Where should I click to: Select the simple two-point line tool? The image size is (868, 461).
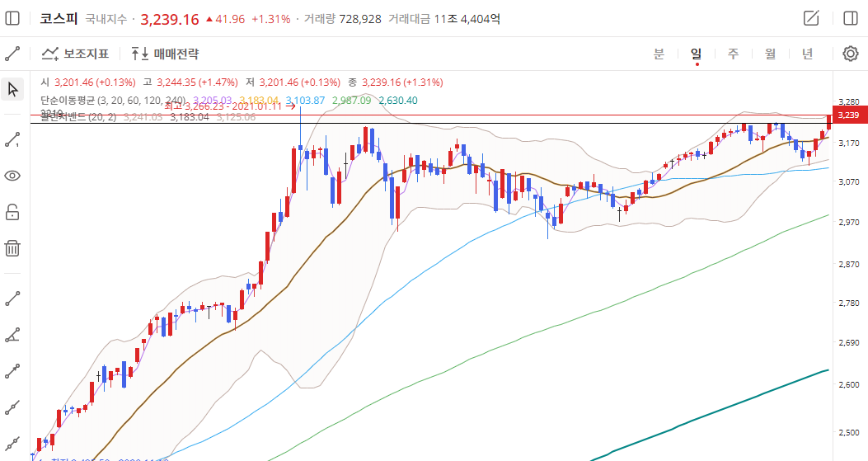pos(12,299)
